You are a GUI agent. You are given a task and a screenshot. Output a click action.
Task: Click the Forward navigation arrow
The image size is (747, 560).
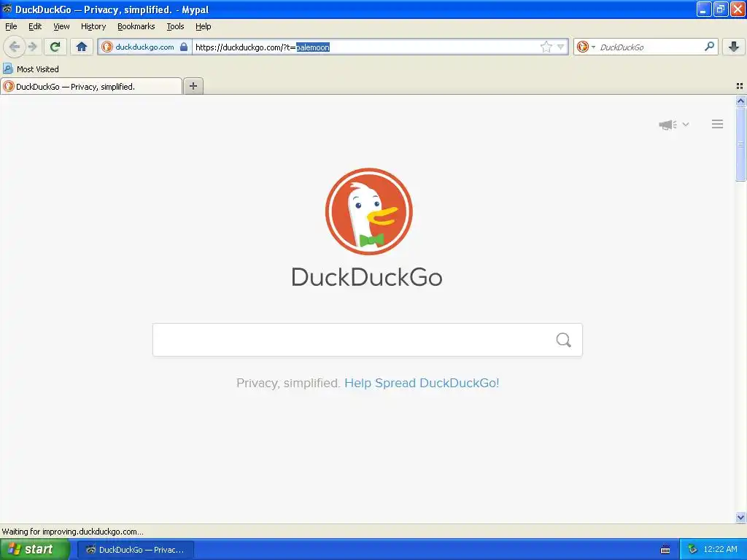tap(32, 47)
